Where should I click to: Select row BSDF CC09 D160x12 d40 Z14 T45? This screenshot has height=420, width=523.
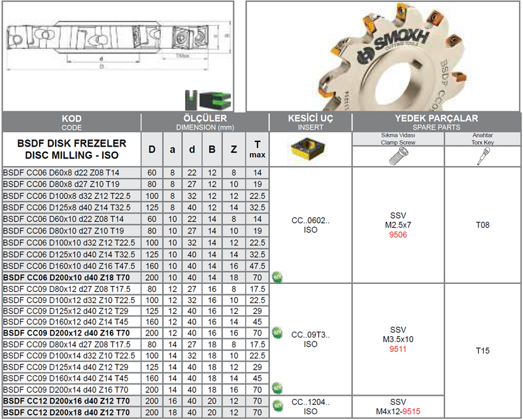[x=135, y=322]
